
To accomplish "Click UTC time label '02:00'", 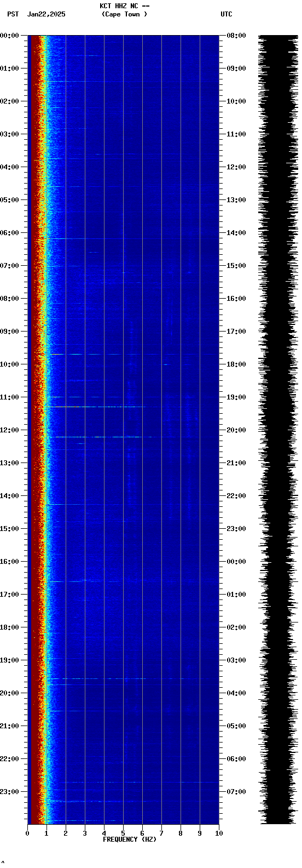I will tap(236, 627).
